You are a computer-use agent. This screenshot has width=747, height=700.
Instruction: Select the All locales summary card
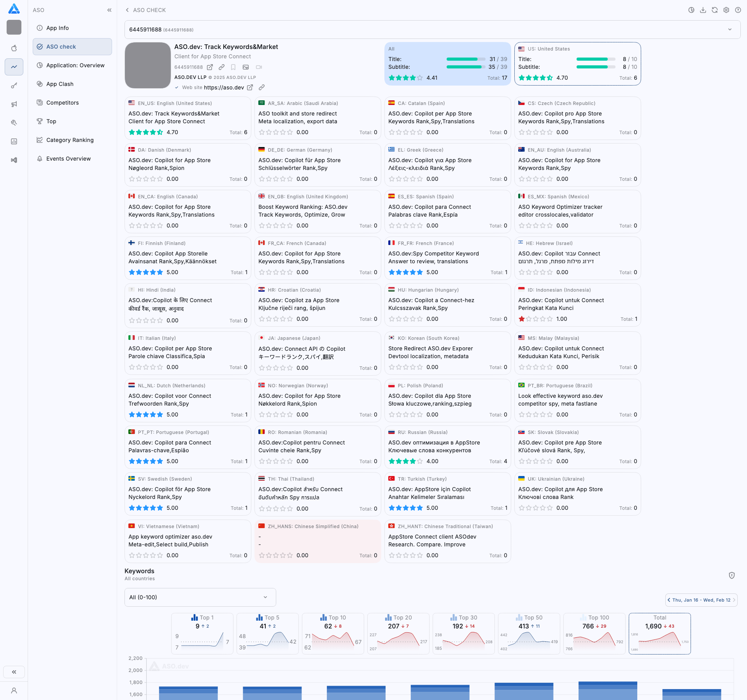point(447,63)
